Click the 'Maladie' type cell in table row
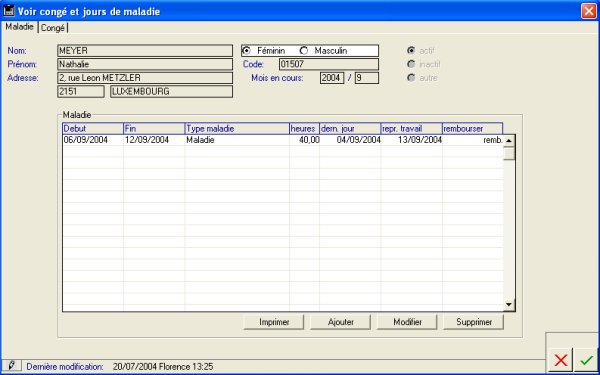 (x=237, y=140)
